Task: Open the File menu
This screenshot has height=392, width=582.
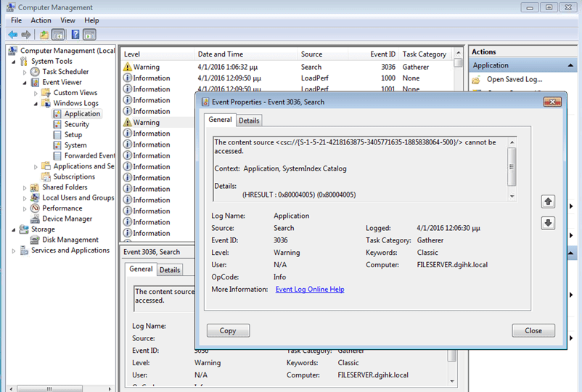Action: (x=17, y=20)
